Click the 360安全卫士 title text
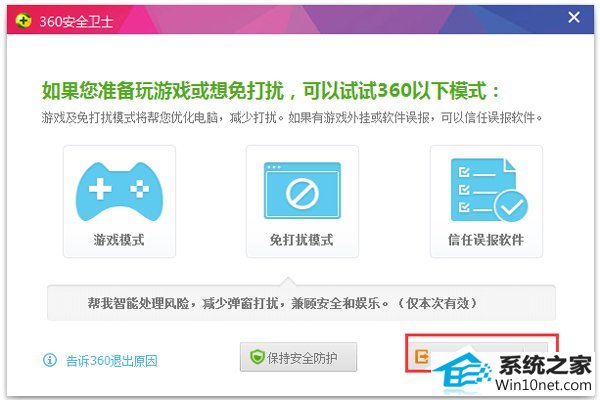Viewport: 600px width, 400px height. [76, 21]
